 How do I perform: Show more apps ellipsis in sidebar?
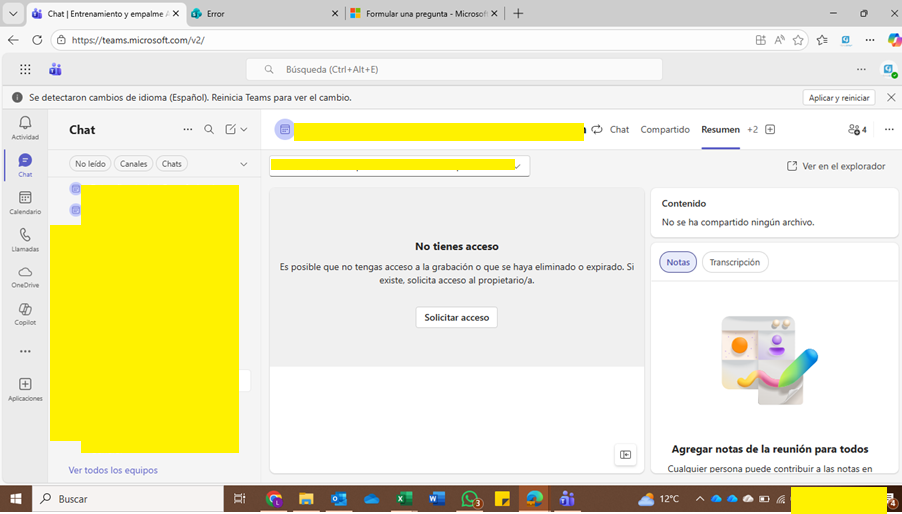(25, 351)
